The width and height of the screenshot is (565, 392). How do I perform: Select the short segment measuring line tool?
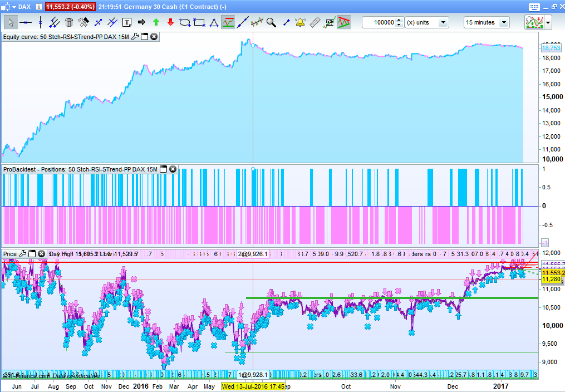[286, 22]
